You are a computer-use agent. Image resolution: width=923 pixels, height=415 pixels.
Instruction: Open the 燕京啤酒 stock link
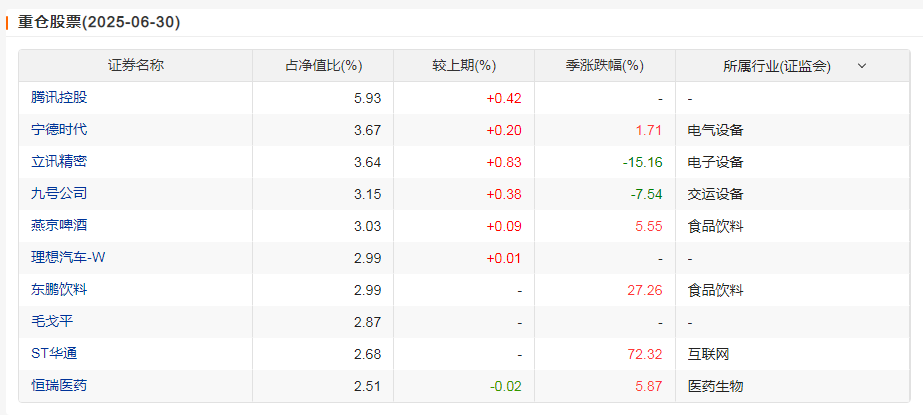coord(59,225)
